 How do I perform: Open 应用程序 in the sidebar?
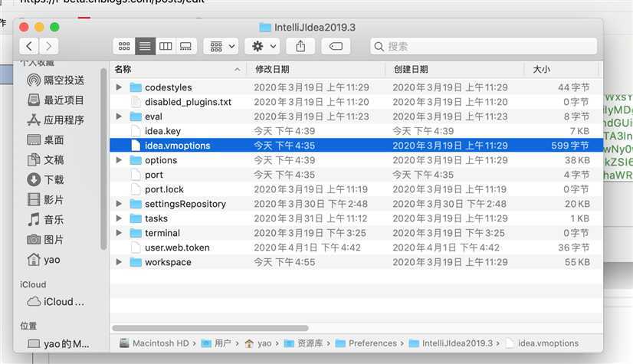(x=56, y=120)
